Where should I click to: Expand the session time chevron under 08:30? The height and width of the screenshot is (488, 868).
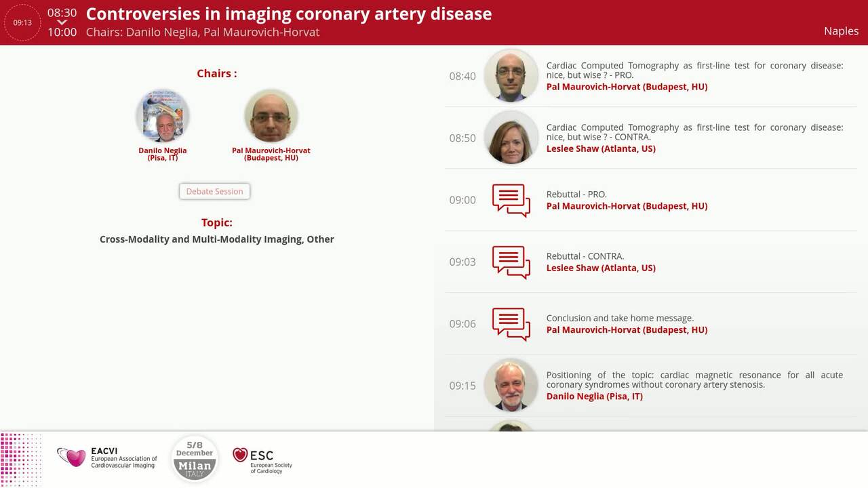pos(62,22)
